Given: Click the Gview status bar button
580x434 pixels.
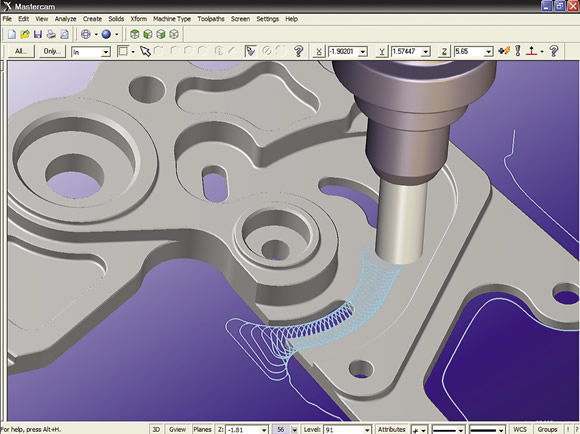Looking at the screenshot, I should click(178, 430).
